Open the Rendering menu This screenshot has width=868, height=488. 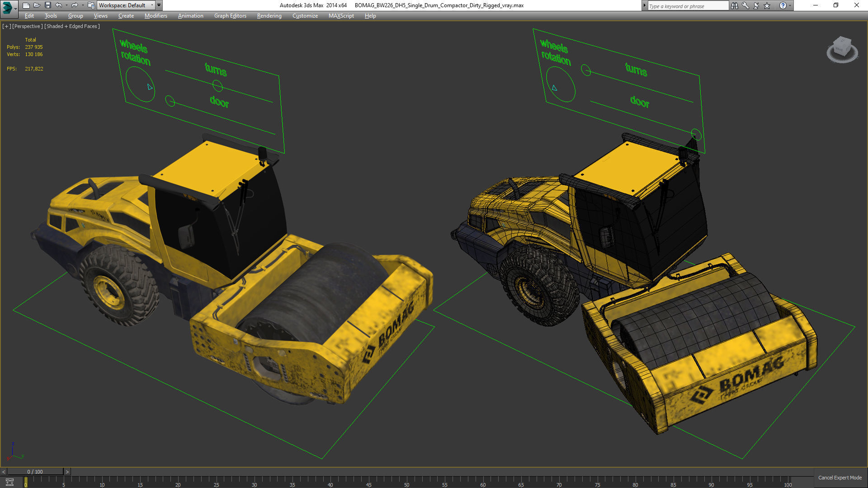pyautogui.click(x=269, y=16)
